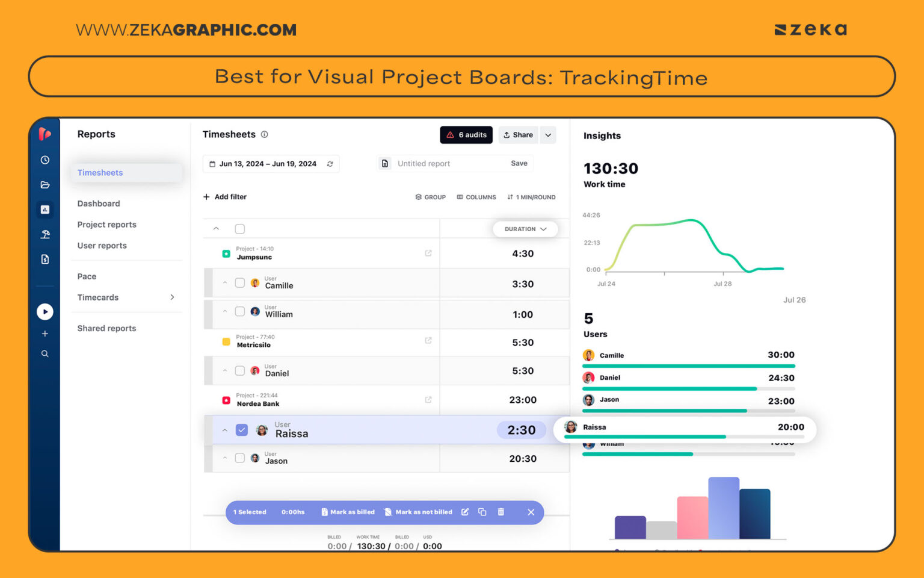
Task: Open Shared reports in the Reports panel
Action: 106,328
